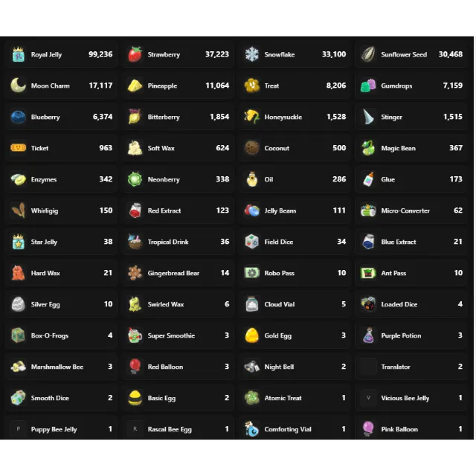The height and width of the screenshot is (476, 476).
Task: Select the Puppy Bee Jelly entry
Action: (x=61, y=429)
